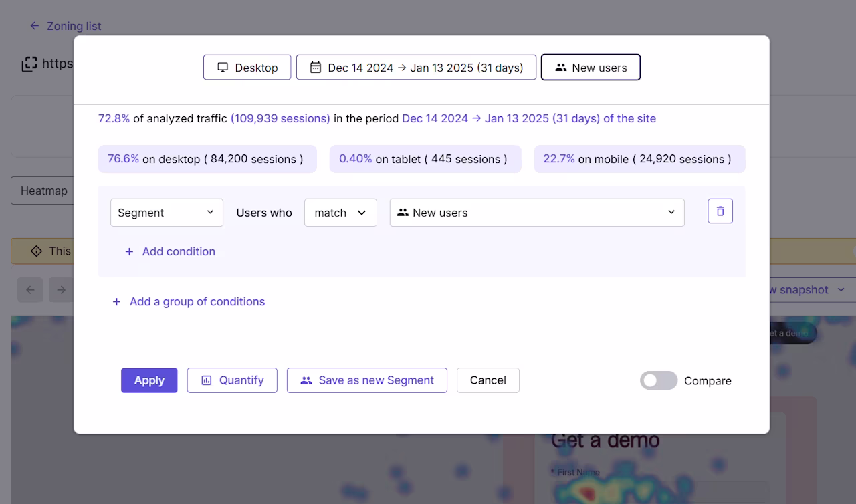Click the 72.8% analyzed traffic figure
This screenshot has width=856, height=504.
114,118
